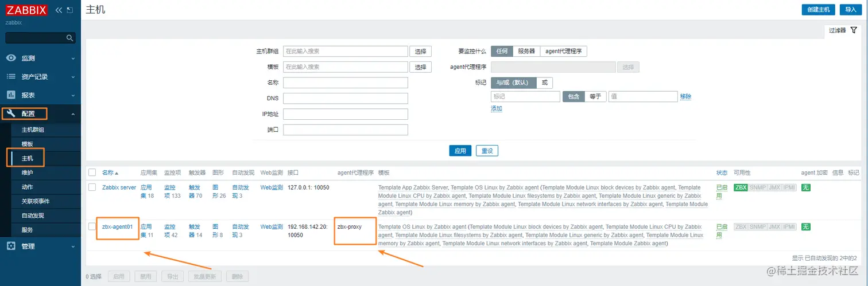The height and width of the screenshot is (286, 868).
Task: Click the 移除 tag link
Action: tap(685, 96)
